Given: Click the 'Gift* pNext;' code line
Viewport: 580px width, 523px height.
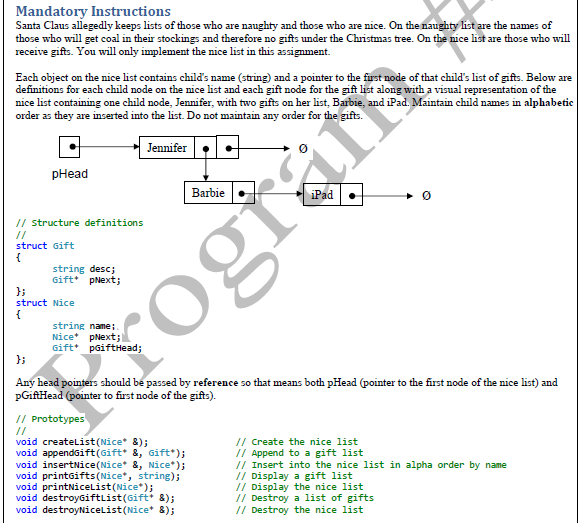Looking at the screenshot, I should (x=86, y=280).
